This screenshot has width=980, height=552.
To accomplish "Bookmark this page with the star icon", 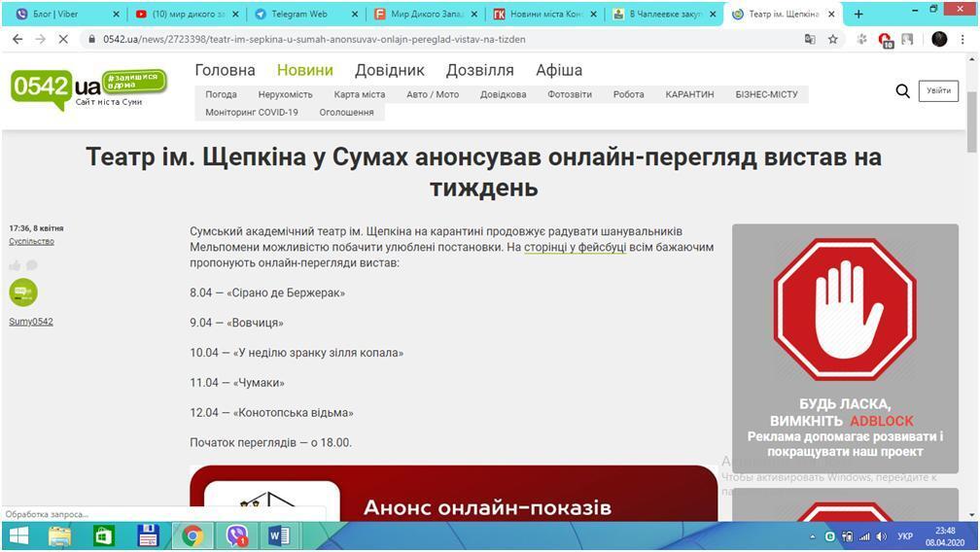I will [x=832, y=39].
